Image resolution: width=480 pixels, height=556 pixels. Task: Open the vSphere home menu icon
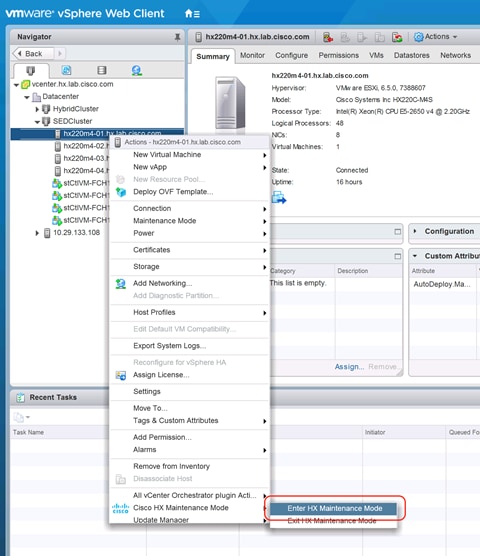coord(192,14)
